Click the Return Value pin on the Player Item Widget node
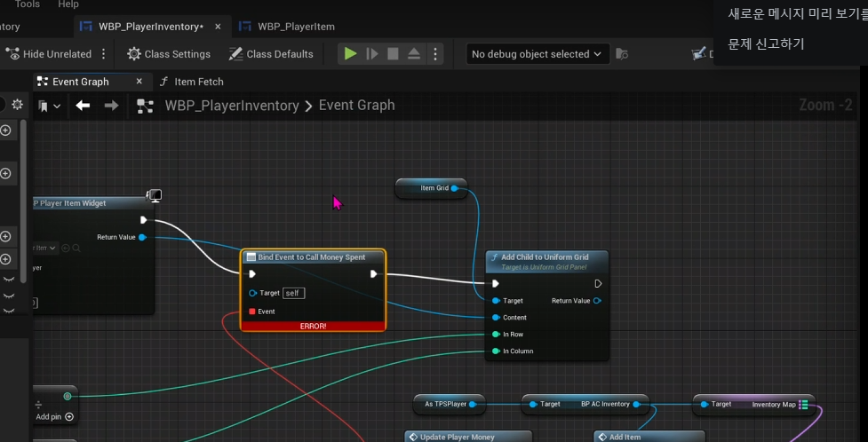Viewport: 868px width, 442px height. point(142,237)
